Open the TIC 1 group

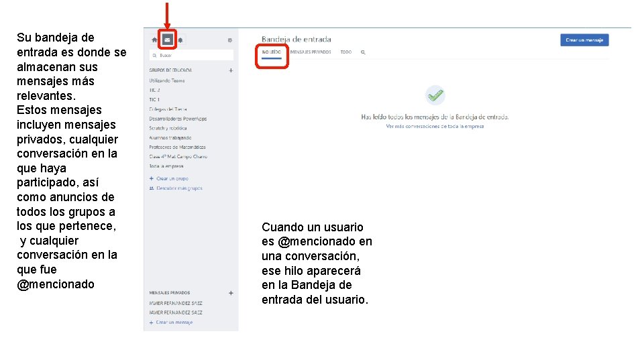154,99
